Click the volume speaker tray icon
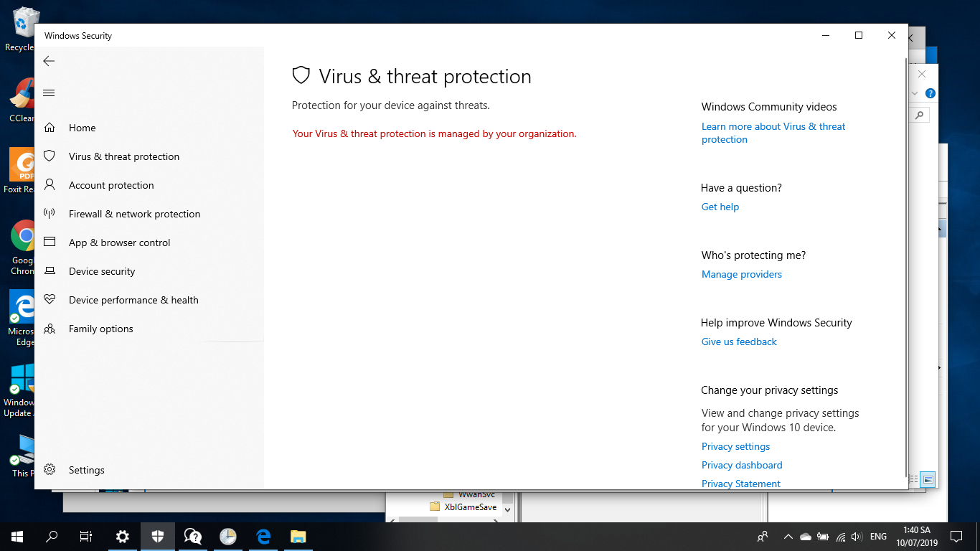 [856, 537]
